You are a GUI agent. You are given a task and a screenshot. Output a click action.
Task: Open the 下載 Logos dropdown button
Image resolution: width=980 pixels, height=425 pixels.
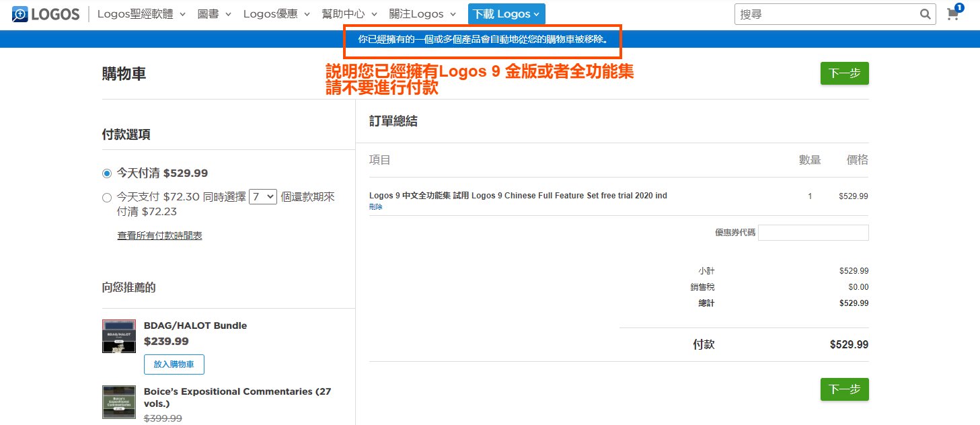[x=506, y=14]
